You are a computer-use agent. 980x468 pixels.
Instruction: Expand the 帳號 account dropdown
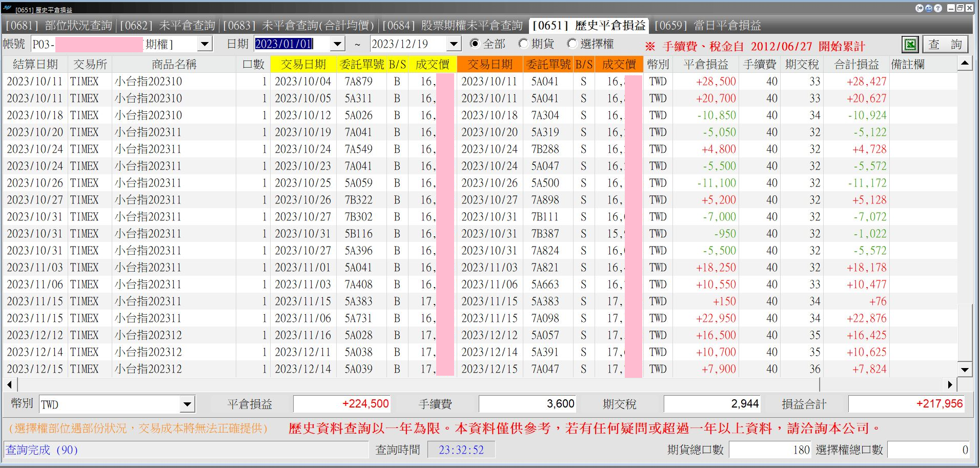pos(205,44)
